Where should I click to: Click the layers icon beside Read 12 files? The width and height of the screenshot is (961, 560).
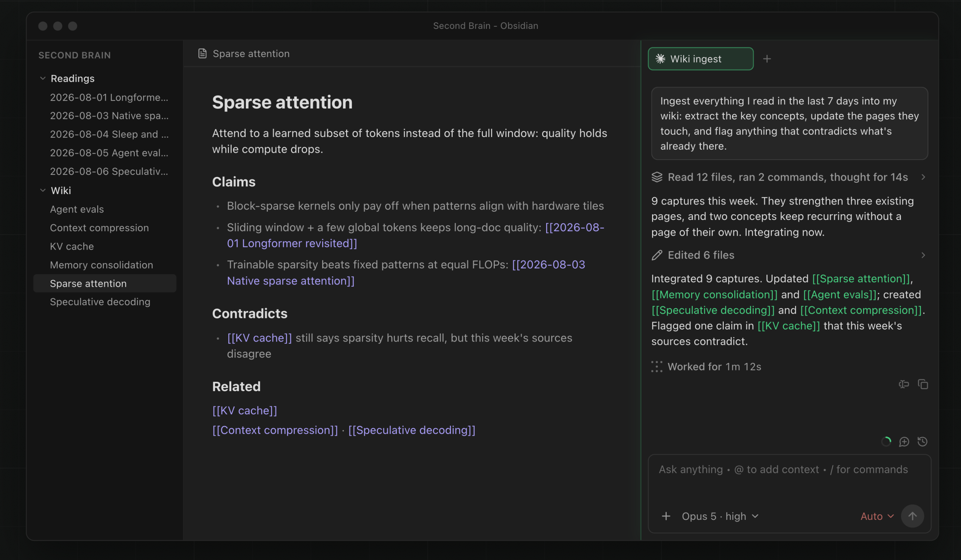657,177
